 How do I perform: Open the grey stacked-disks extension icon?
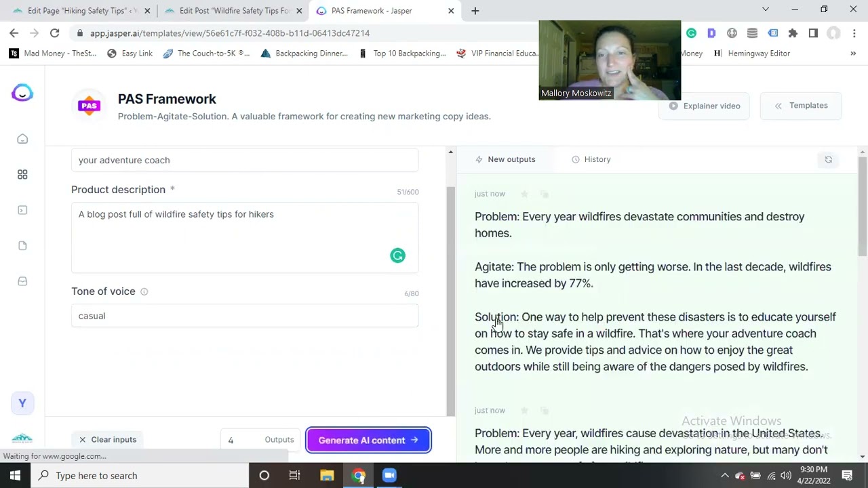click(x=752, y=33)
